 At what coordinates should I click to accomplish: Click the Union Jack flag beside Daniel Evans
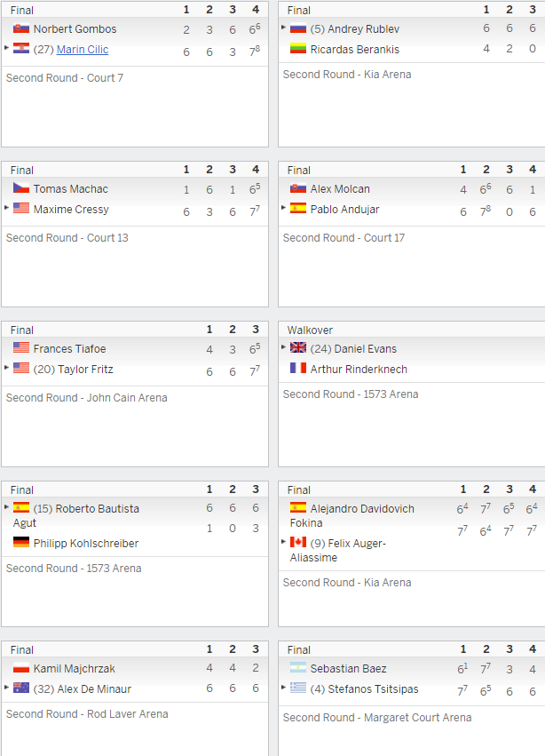tap(298, 347)
